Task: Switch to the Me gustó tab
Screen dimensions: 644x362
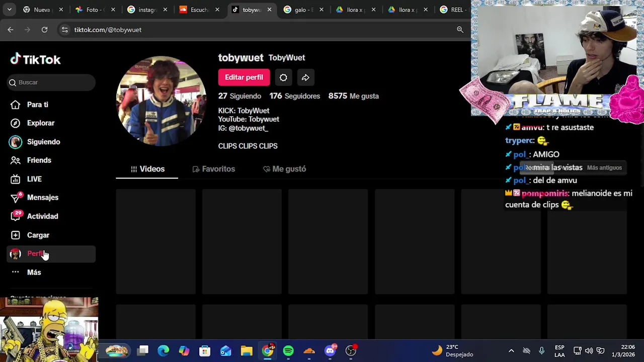Action: [284, 169]
